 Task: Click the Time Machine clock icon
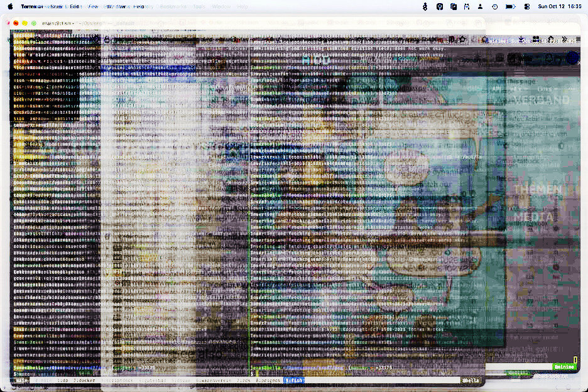pyautogui.click(x=495, y=6)
